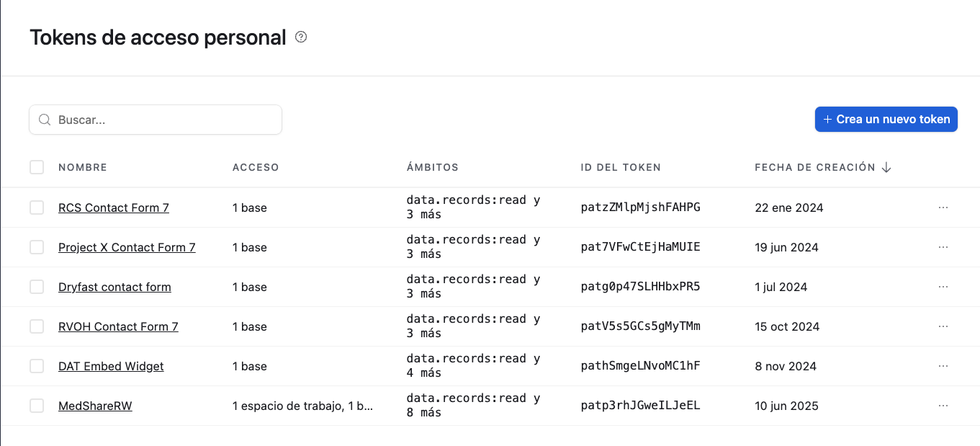Tick the Dryfast contact form checkbox

pos(37,287)
